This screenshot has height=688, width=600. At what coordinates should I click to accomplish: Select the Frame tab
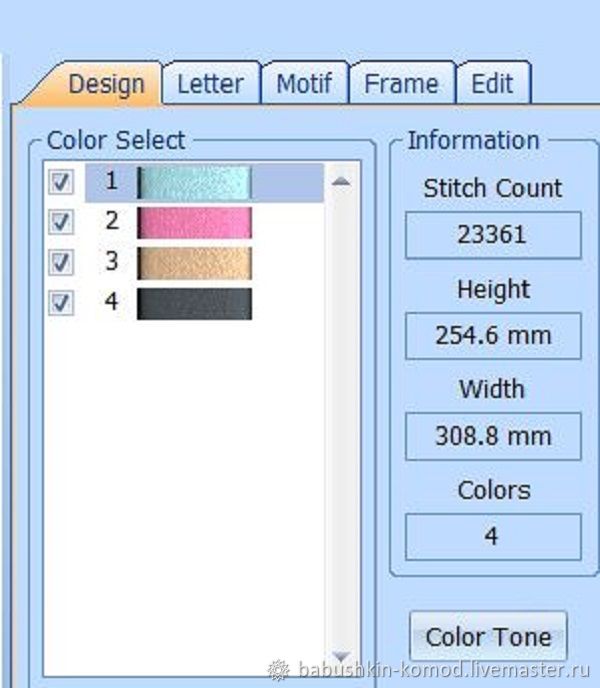[x=402, y=83]
